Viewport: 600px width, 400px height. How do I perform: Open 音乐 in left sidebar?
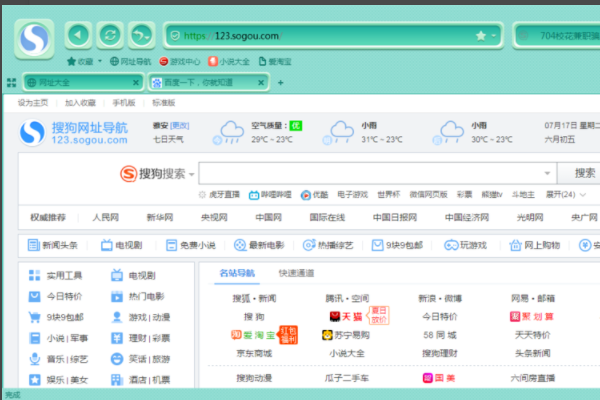click(x=55, y=359)
